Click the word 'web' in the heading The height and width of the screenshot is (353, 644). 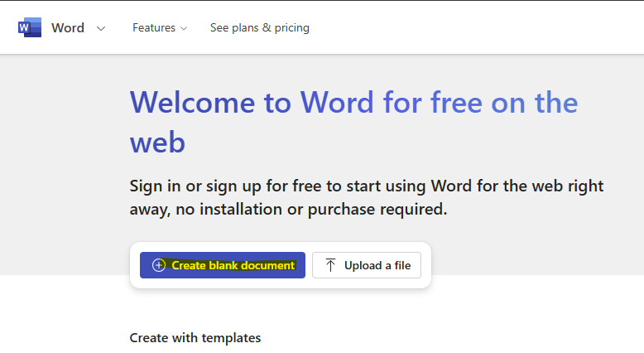coord(157,142)
